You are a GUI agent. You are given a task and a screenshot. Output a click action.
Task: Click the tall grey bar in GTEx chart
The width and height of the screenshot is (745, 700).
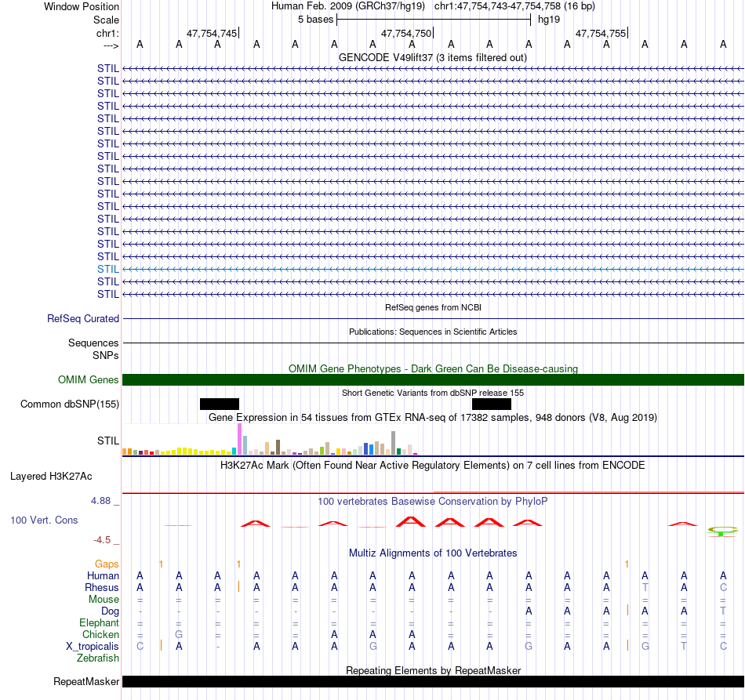pyautogui.click(x=394, y=443)
